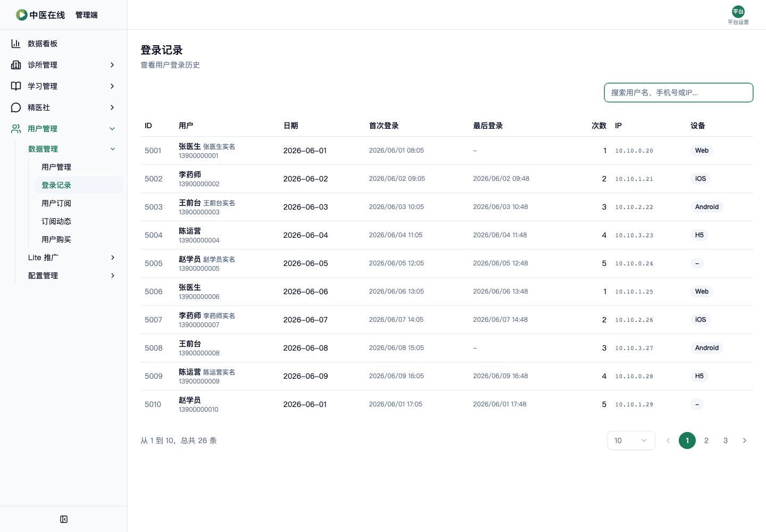This screenshot has width=766, height=532.
Task: Expand 精医社 chevron
Action: 112,107
